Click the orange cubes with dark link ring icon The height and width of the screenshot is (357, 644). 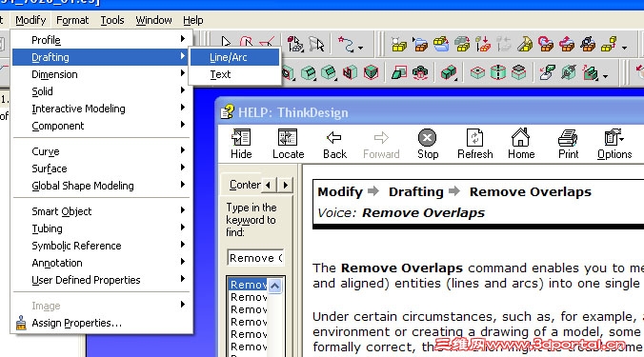pyautogui.click(x=588, y=44)
